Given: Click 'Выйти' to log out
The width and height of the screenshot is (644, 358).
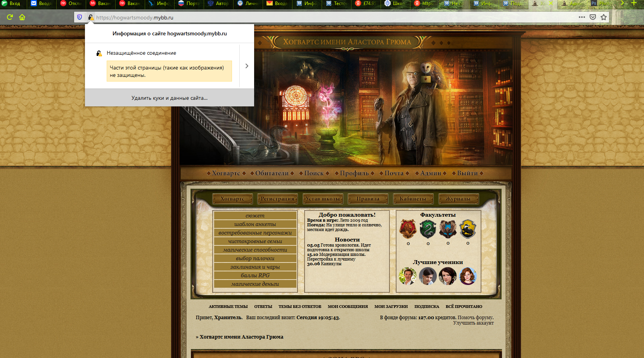Looking at the screenshot, I should (x=467, y=173).
